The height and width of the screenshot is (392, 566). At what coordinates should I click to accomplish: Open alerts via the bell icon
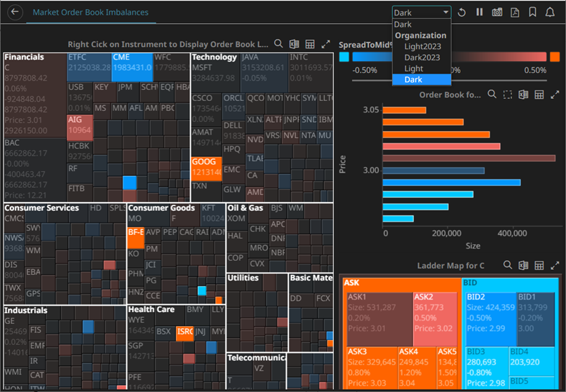pyautogui.click(x=550, y=13)
